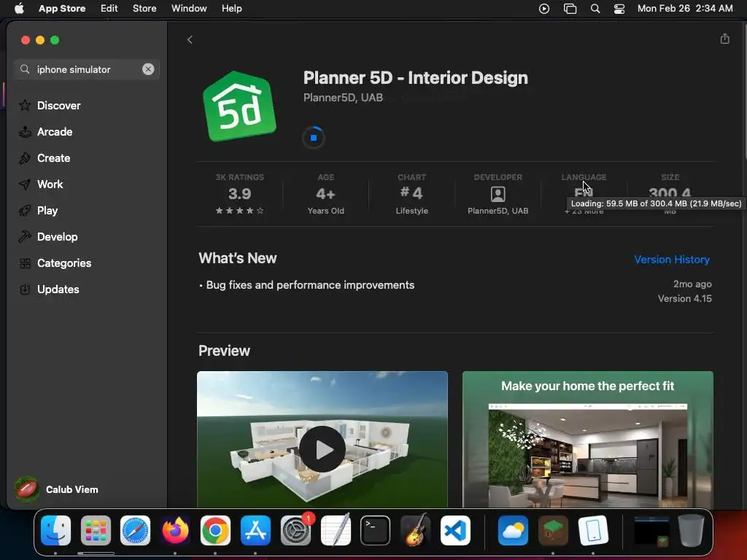Open the Window menu

click(x=189, y=9)
